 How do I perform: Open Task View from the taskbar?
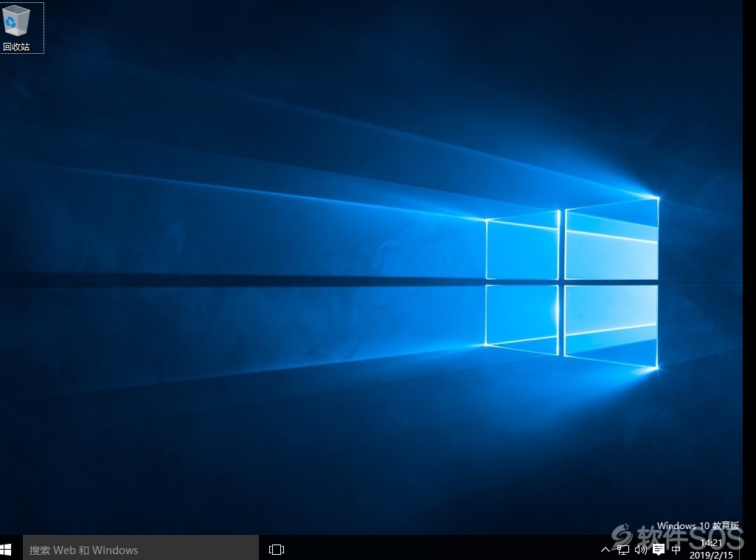(277, 550)
